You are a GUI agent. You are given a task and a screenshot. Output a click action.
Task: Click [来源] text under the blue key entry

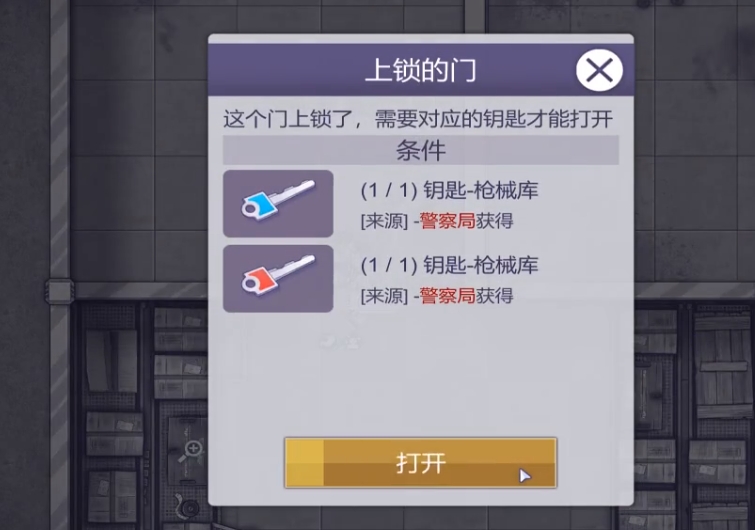[x=384, y=221]
